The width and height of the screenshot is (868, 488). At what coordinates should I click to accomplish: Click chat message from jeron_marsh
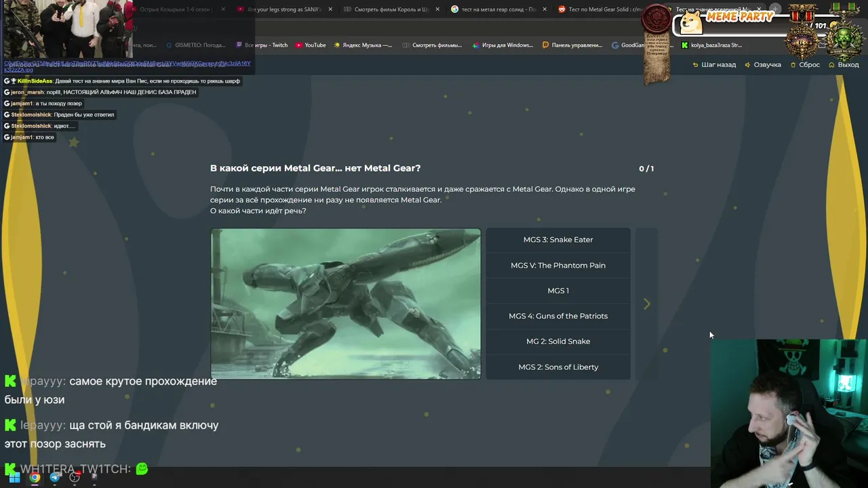[x=100, y=92]
